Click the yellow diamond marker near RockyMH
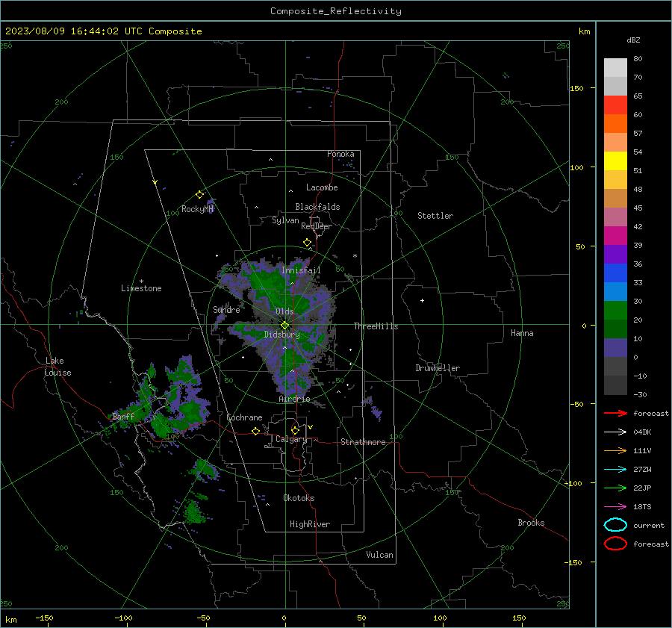Viewport: 672px width, 628px height. click(199, 195)
